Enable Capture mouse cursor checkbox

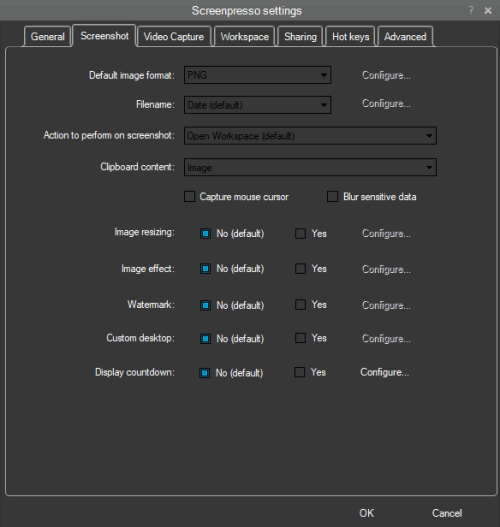click(190, 197)
